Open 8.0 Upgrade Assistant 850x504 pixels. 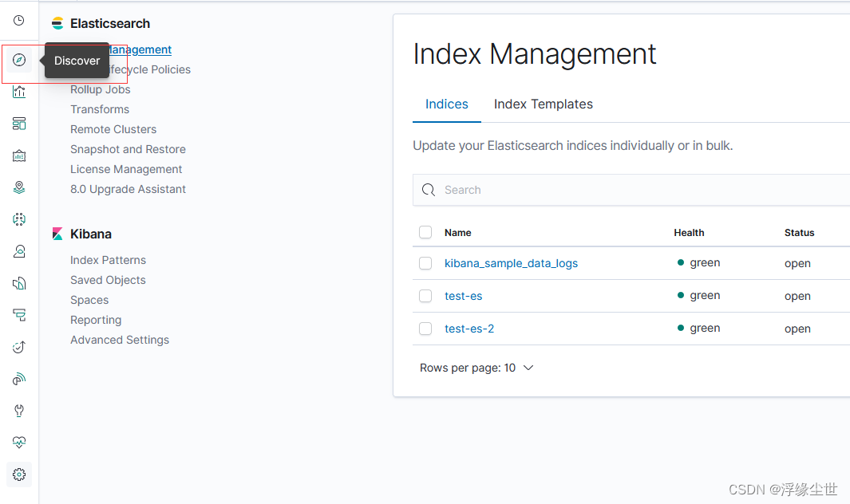[x=128, y=189]
